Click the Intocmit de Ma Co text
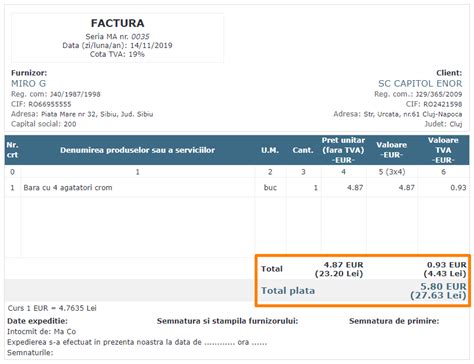Screen dimensions: 474x364 coord(42,332)
